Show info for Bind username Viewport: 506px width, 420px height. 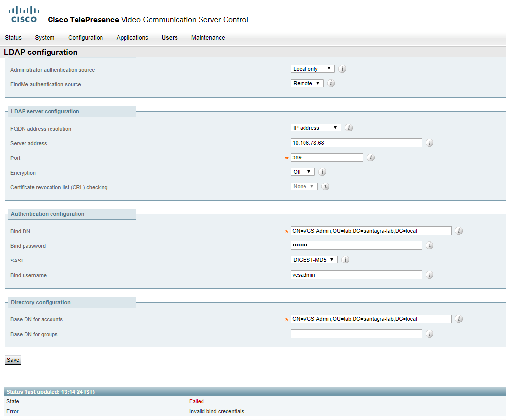coord(430,275)
